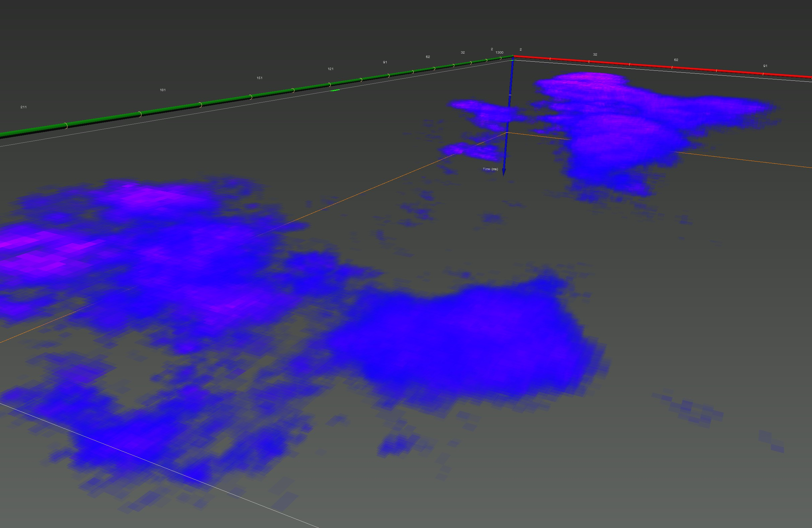Click the white tick mark on the blue axis

click(x=510, y=94)
